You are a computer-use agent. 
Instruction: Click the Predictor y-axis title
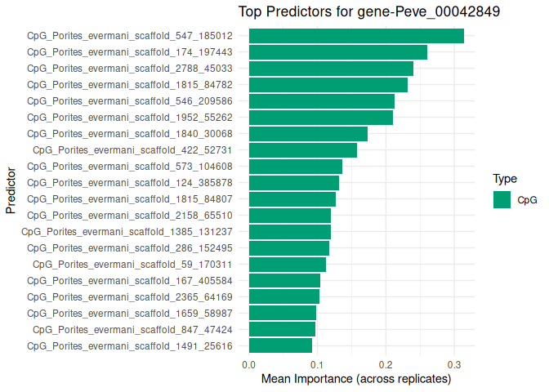(x=11, y=191)
